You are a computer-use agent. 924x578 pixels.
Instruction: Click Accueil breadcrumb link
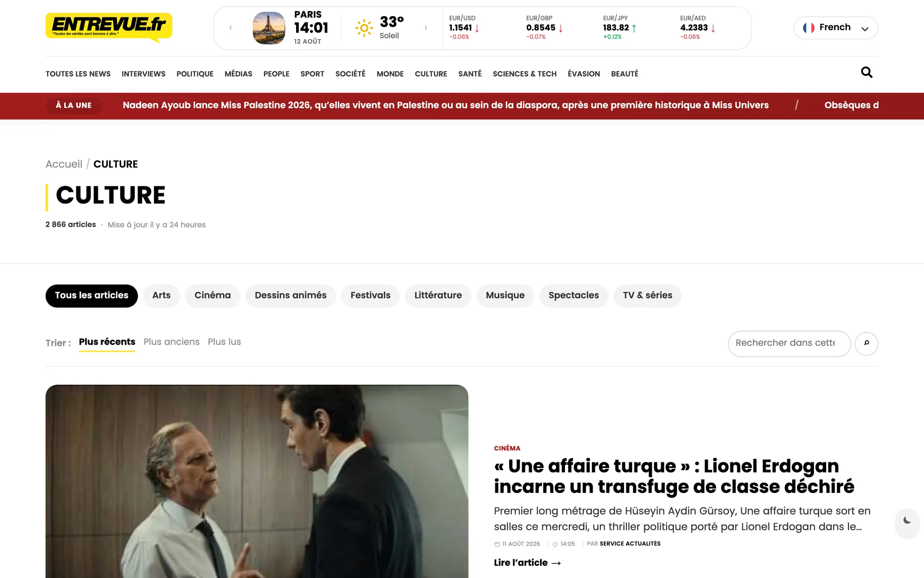(64, 164)
